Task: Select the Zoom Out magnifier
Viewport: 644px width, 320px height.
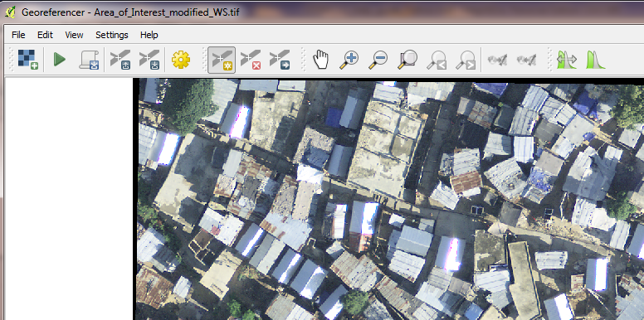Action: click(378, 60)
